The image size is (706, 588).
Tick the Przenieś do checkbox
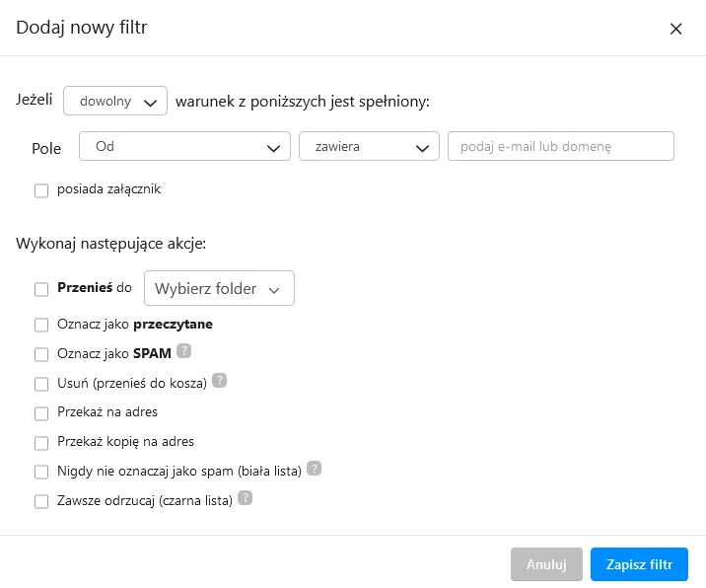tap(41, 289)
